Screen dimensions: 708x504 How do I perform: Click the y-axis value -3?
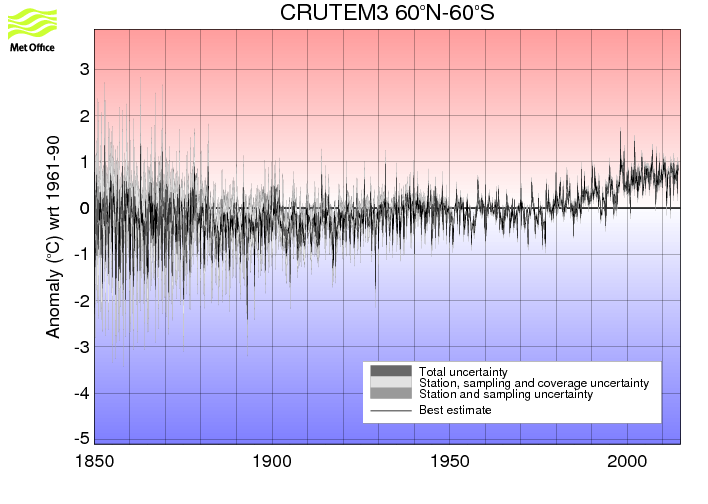[x=82, y=347]
